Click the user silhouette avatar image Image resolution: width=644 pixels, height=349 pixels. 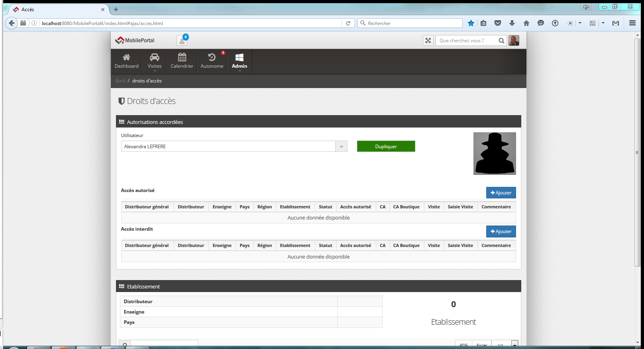click(x=494, y=153)
